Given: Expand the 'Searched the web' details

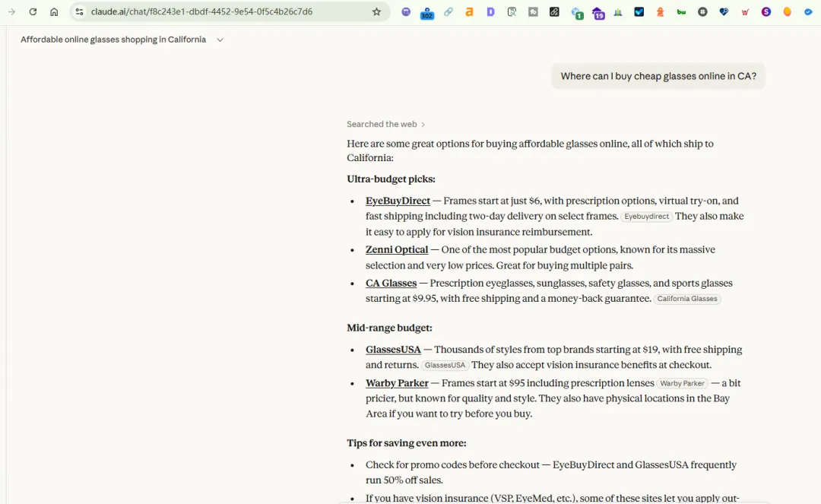Looking at the screenshot, I should (x=385, y=124).
